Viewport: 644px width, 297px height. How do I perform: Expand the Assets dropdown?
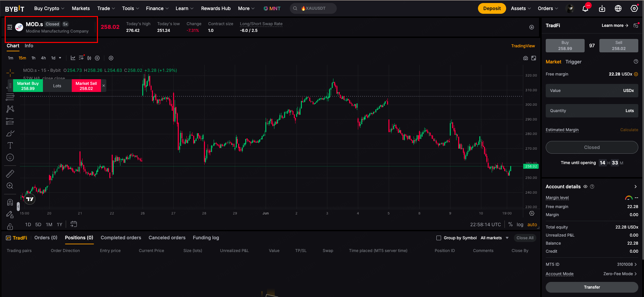click(x=521, y=8)
